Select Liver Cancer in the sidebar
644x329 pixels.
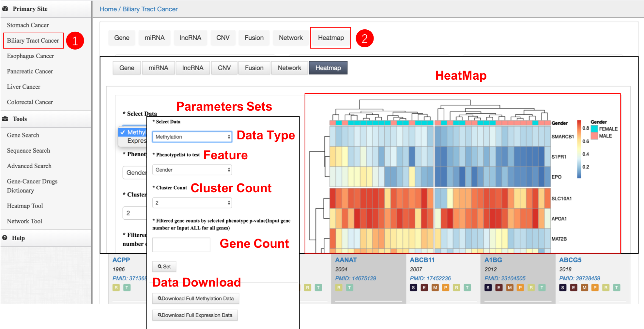(23, 87)
